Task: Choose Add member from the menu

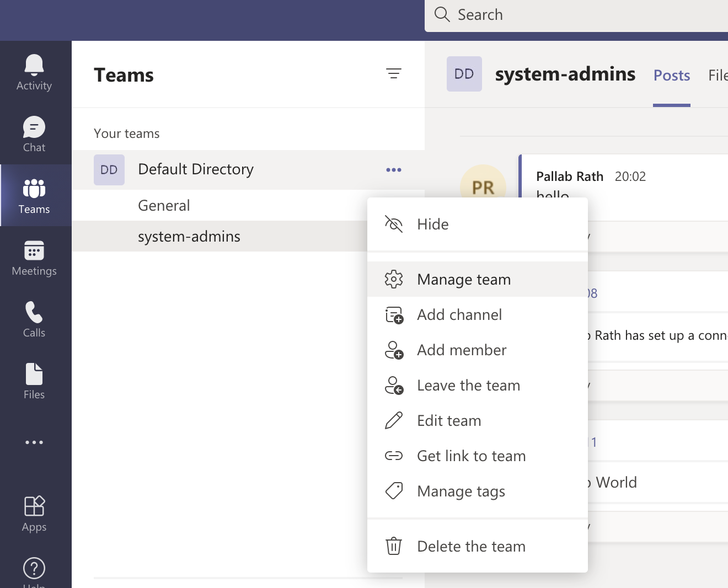Action: [x=478, y=350]
